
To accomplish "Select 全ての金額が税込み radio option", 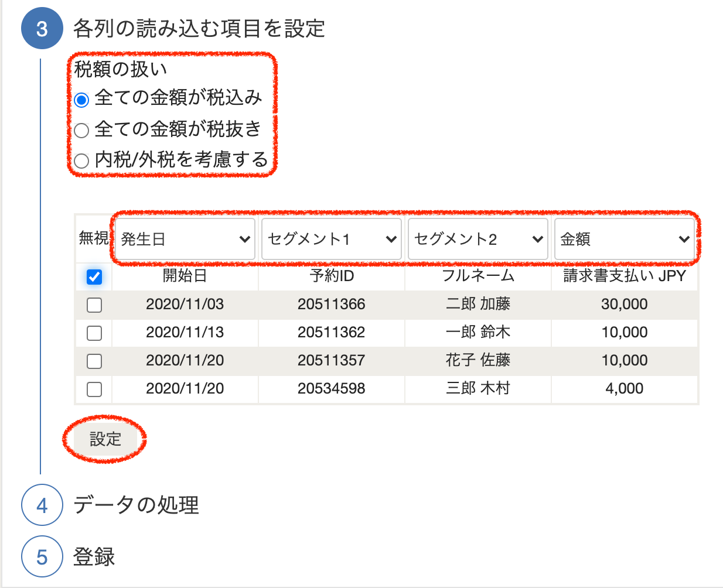I will pos(82,100).
